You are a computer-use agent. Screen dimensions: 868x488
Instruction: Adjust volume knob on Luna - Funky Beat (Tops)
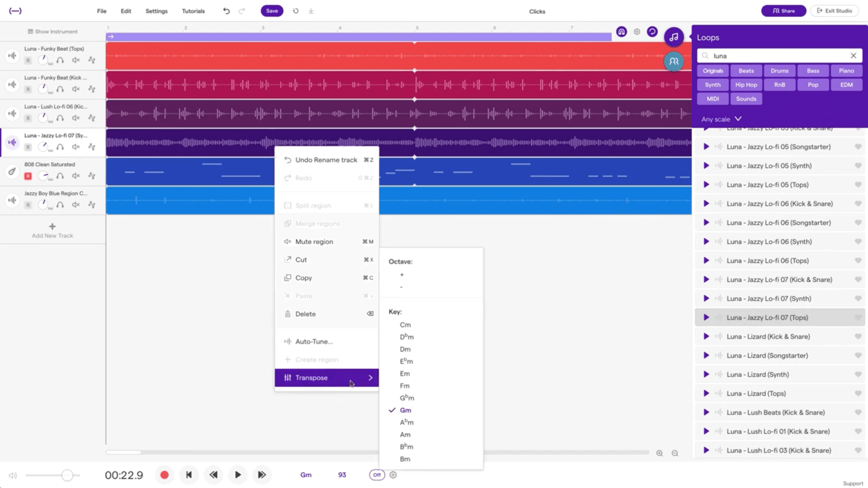point(43,60)
